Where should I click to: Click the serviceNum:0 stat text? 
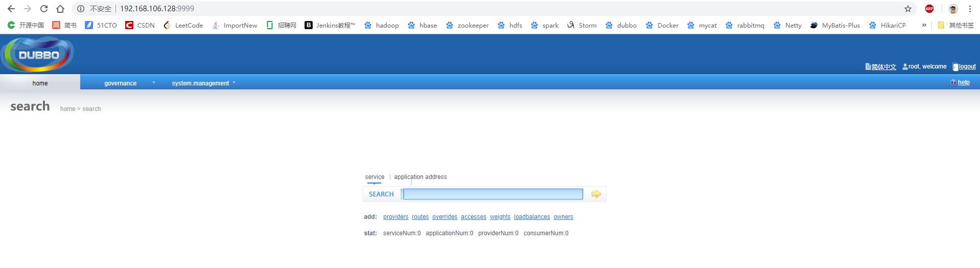coord(402,233)
